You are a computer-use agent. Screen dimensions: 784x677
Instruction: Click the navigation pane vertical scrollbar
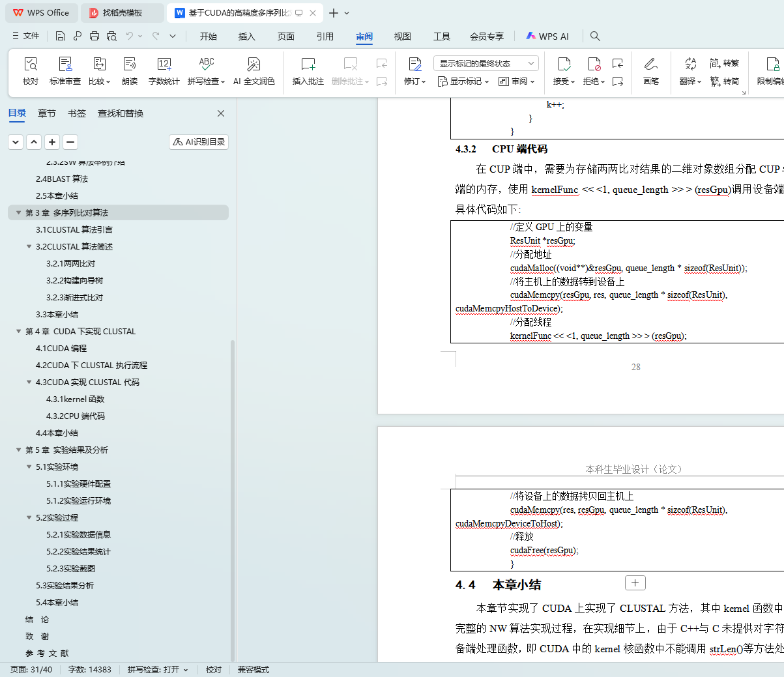coord(233,502)
